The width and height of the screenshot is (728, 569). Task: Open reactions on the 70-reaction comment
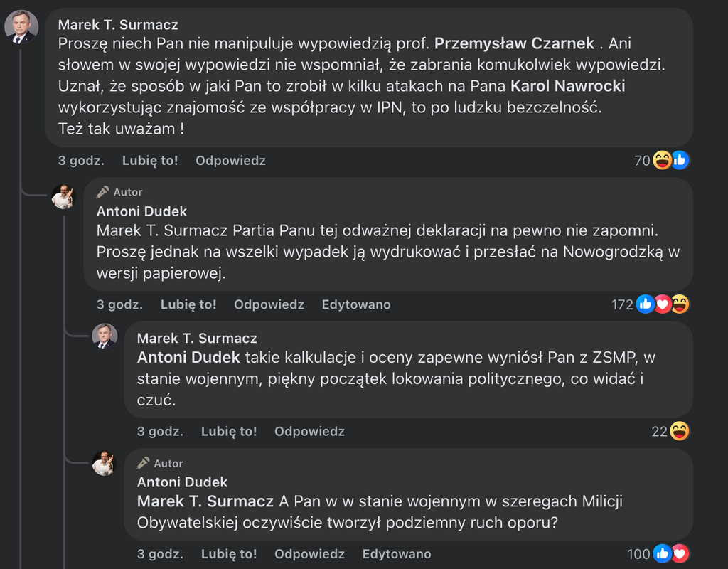click(x=670, y=161)
